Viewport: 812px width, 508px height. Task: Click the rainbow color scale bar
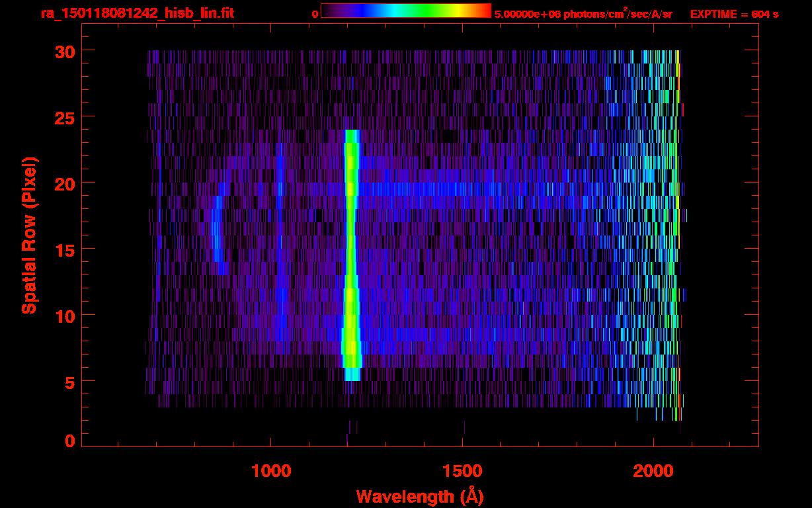[405, 11]
